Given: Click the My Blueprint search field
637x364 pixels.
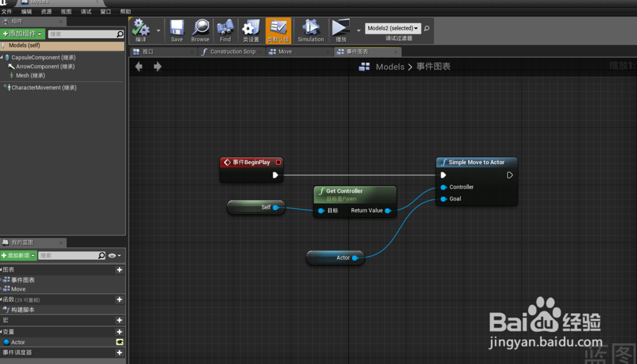Looking at the screenshot, I should tap(72, 255).
